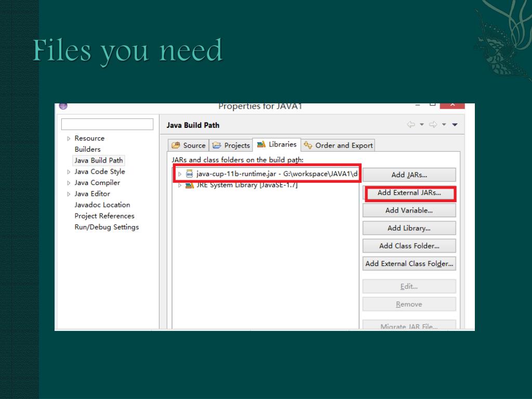Expand the java-cup-11b-runtime.jar entry
Viewport: 532px width, 399px height.
[x=180, y=174]
